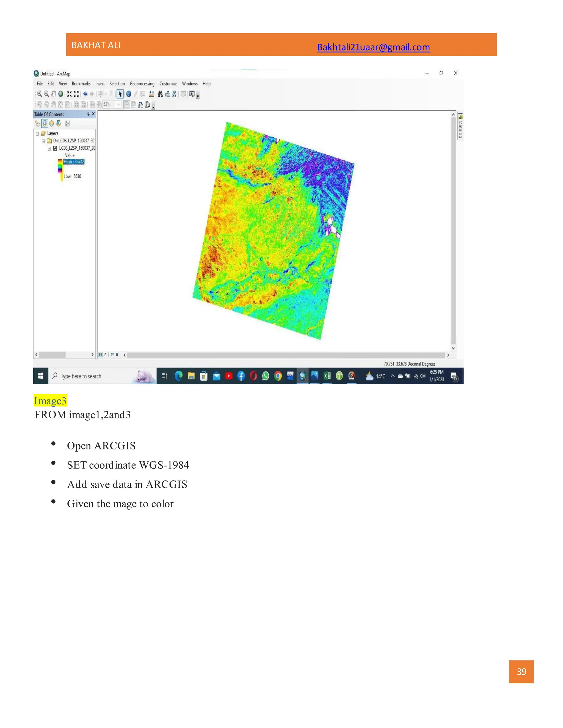Switch to List By Visibility view

[52, 124]
